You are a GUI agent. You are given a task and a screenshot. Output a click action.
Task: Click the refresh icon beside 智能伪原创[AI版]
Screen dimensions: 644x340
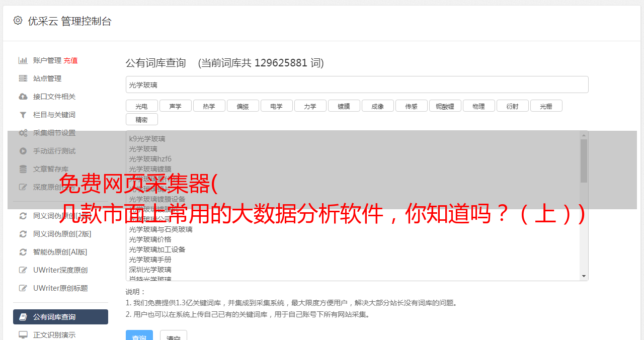(x=23, y=252)
